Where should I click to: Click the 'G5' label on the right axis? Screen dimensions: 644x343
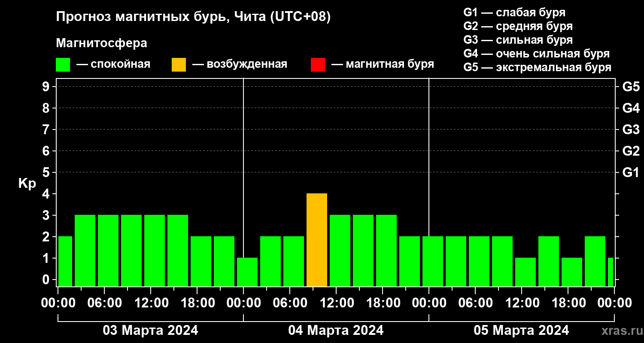[x=631, y=87]
